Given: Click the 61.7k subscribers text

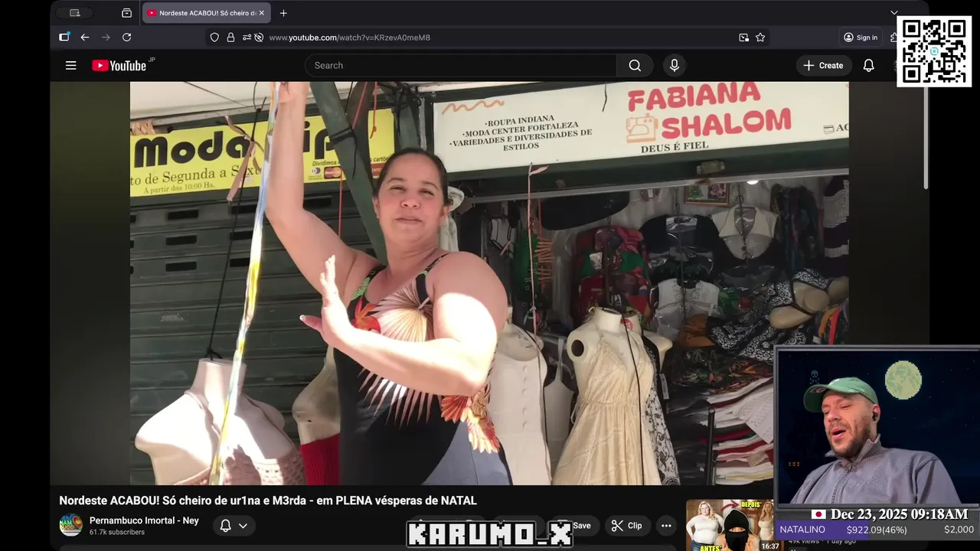Looking at the screenshot, I should [x=117, y=532].
